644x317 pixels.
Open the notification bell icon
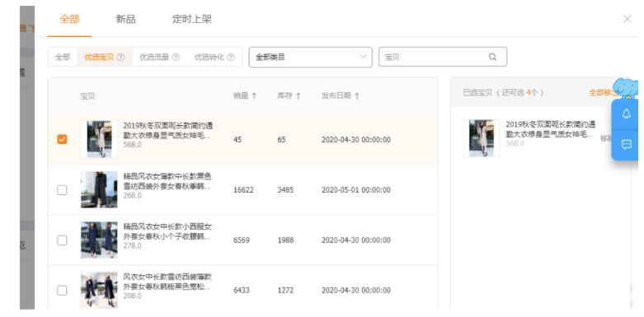coord(627,114)
